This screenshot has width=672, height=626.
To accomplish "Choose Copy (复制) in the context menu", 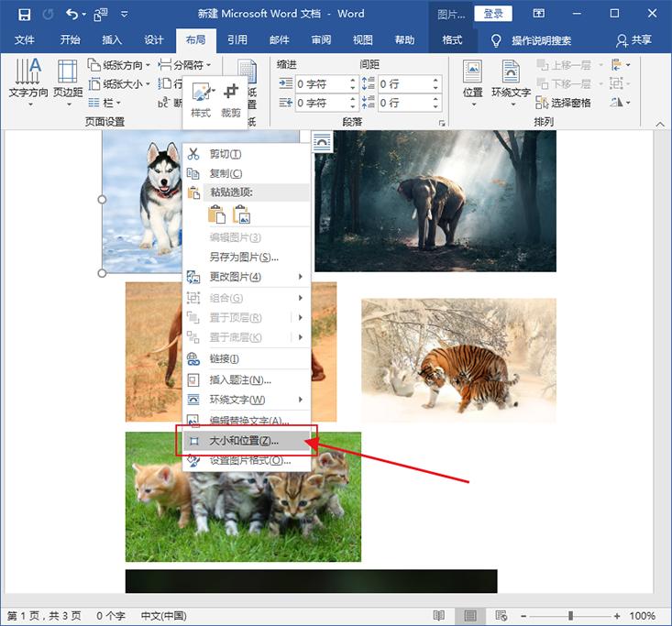I will [x=246, y=173].
